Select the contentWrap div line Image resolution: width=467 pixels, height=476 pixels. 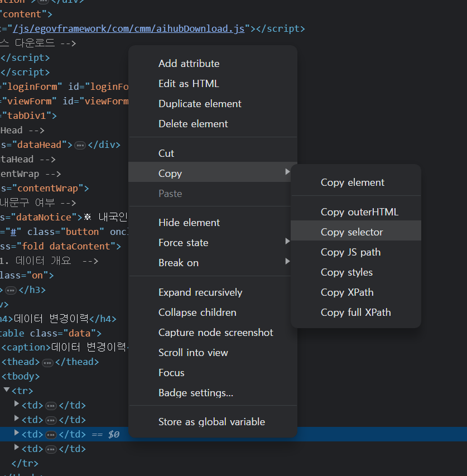tap(45, 188)
